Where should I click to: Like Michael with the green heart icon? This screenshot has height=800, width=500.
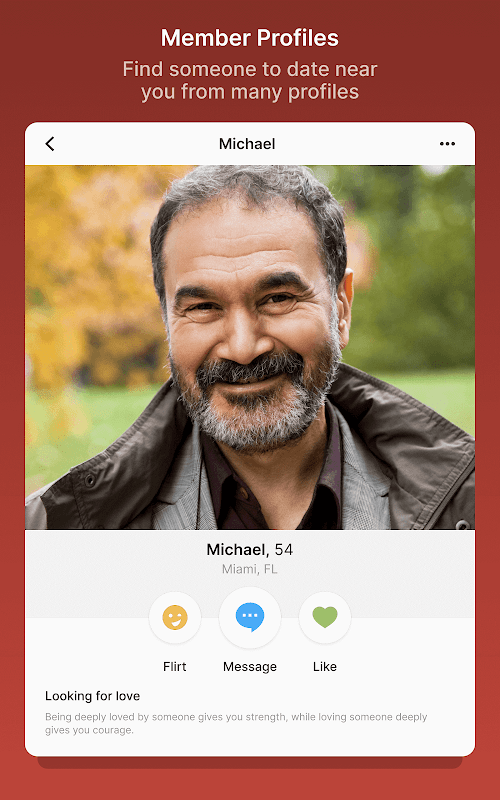point(325,617)
